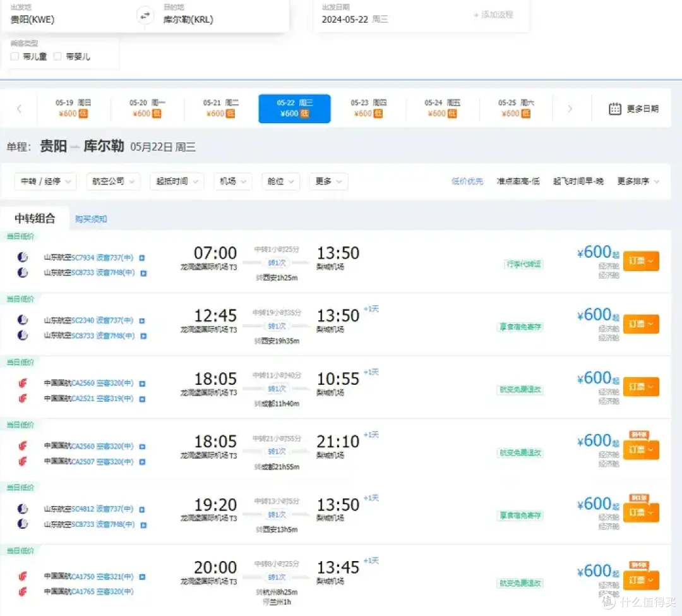
Task: Open the 更多排序 sort dropdown
Action: 638,181
